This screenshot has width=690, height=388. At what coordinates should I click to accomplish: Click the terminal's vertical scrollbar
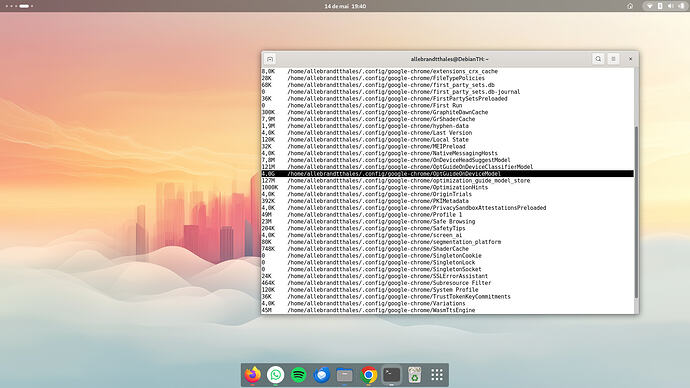coord(636,212)
